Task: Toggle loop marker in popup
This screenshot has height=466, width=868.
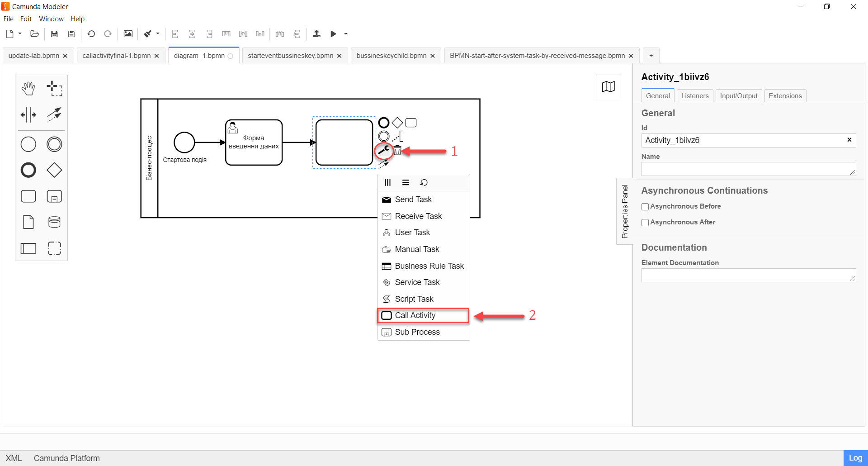Action: pyautogui.click(x=424, y=182)
